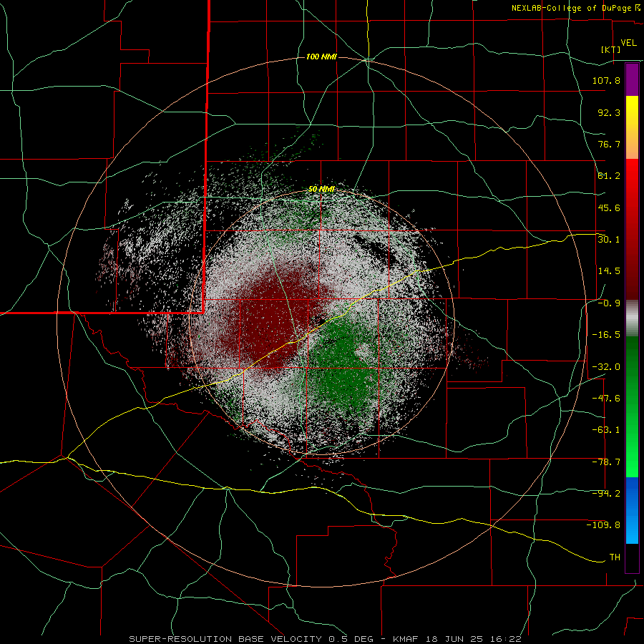
Task: Click the "VEL" legend title
Action: point(628,43)
